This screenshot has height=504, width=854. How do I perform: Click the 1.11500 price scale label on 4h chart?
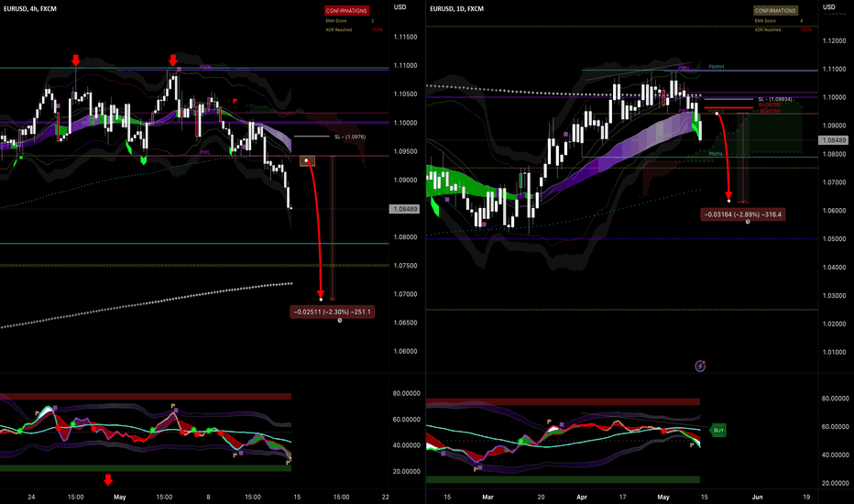coord(405,37)
